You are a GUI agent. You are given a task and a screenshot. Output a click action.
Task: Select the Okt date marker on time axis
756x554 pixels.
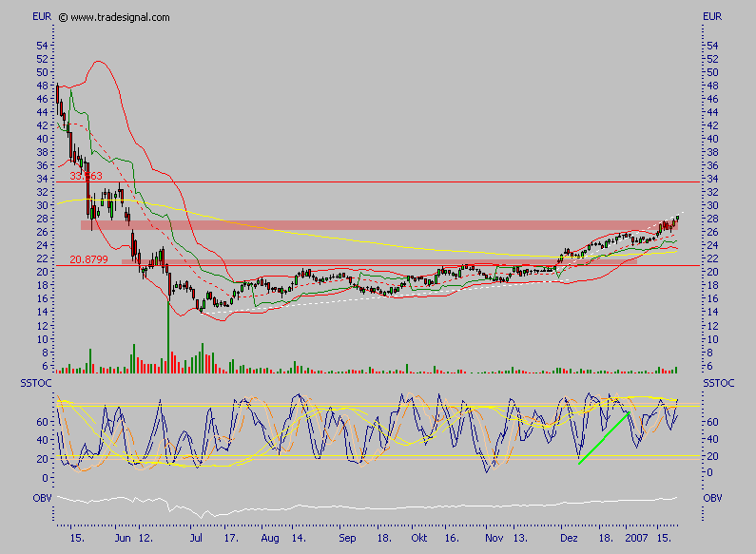pos(419,537)
